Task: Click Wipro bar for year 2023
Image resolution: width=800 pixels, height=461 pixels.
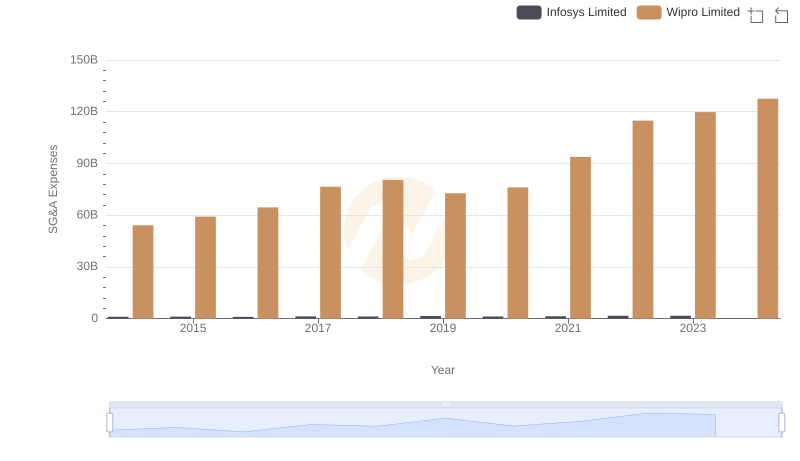Action: point(706,215)
